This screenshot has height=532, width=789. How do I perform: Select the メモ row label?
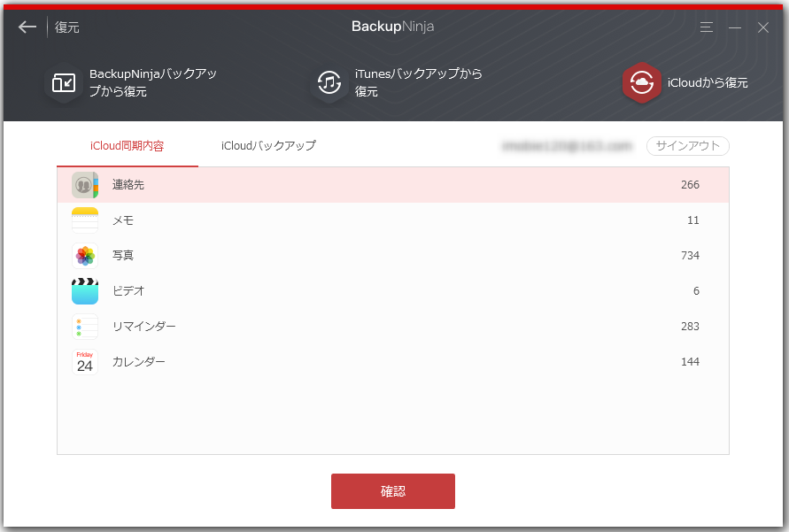[123, 220]
